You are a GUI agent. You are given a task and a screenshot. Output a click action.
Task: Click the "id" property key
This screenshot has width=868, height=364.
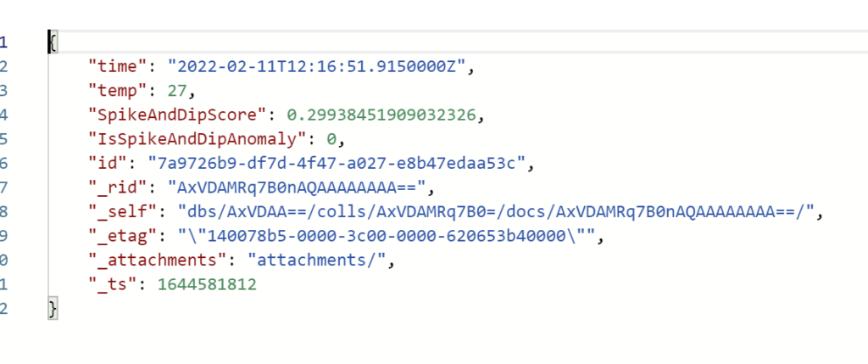108,164
